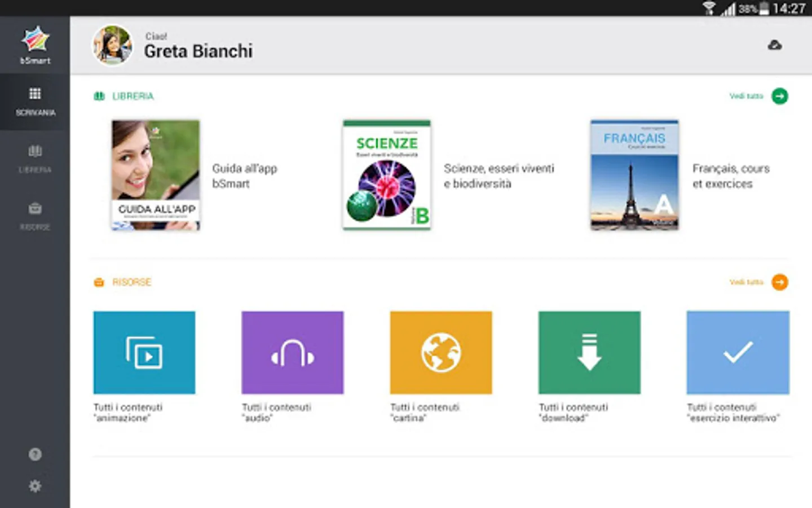
Task: Open Greta Bianchi profile picture
Action: pyautogui.click(x=113, y=45)
